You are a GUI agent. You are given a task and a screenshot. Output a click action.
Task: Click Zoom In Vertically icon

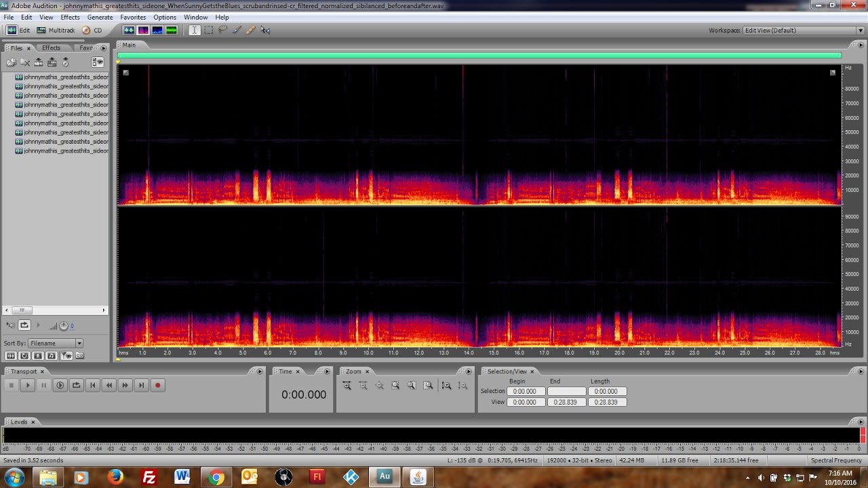tap(446, 385)
